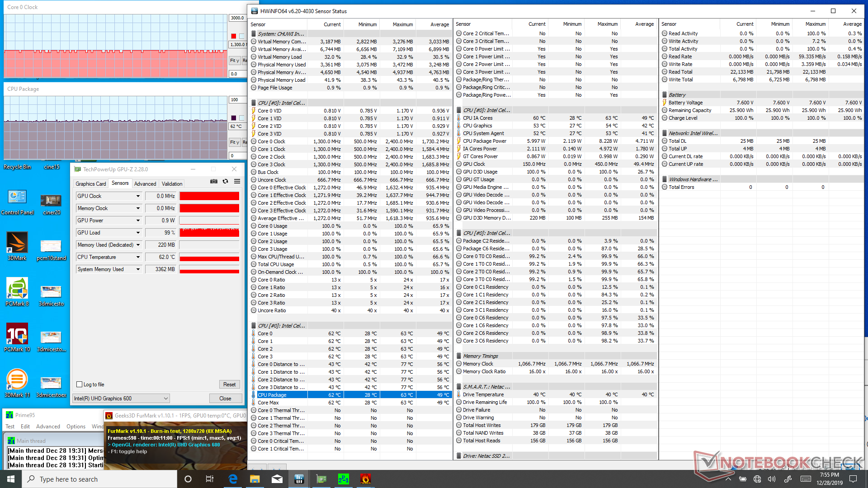Expand Memory Clock sensor dropdown
868x488 pixels.
[138, 208]
